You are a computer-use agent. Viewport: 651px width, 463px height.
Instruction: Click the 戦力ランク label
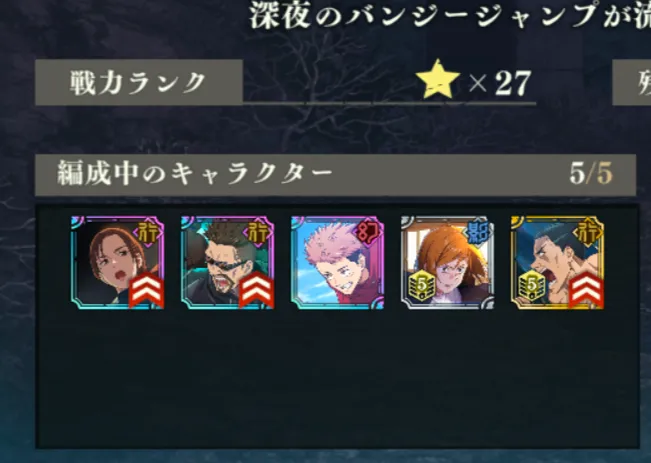(137, 83)
